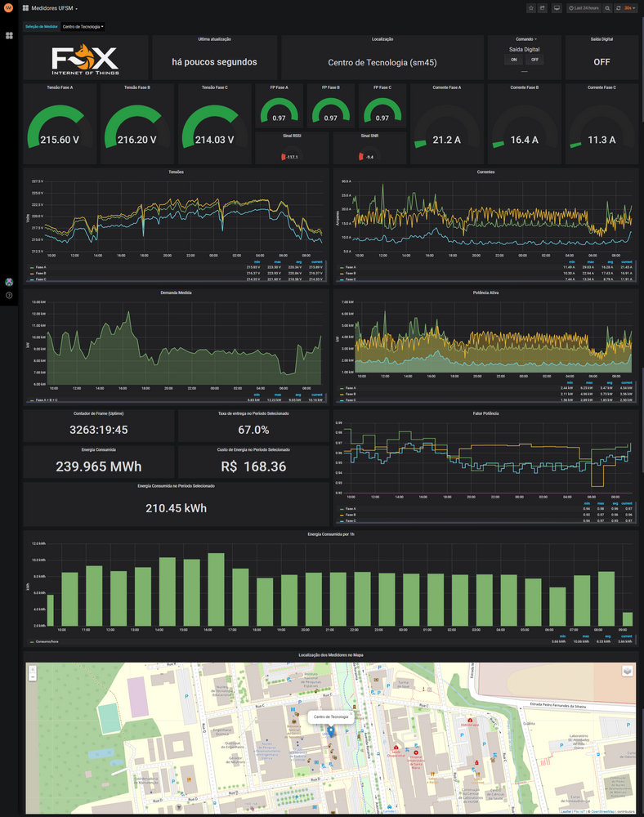Screen dimensions: 644x817
Task: Open the Medidores UFSM dashboard picker
Action: 55,8
